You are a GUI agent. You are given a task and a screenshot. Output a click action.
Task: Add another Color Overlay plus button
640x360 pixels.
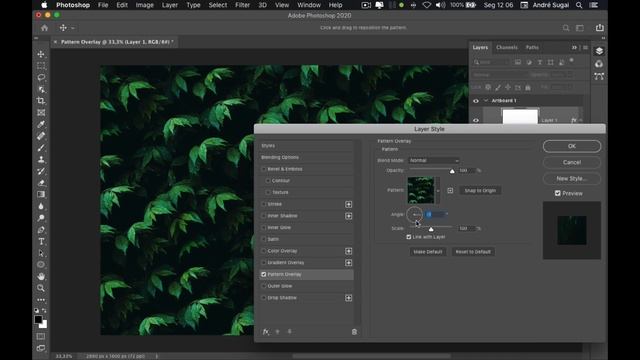tap(348, 251)
